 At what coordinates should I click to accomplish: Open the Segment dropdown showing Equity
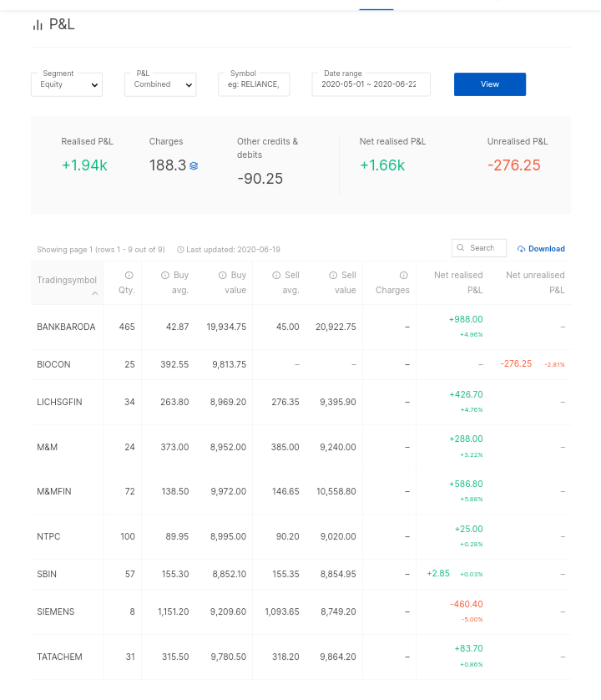click(x=67, y=84)
